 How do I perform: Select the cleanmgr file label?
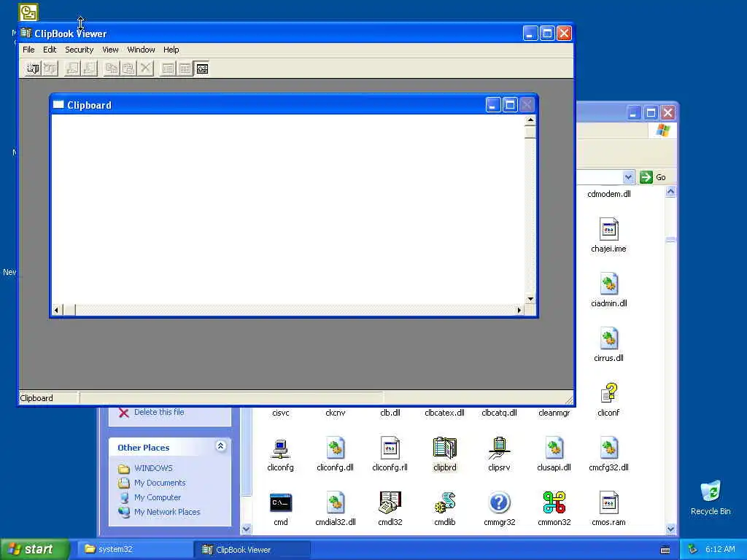tap(554, 413)
